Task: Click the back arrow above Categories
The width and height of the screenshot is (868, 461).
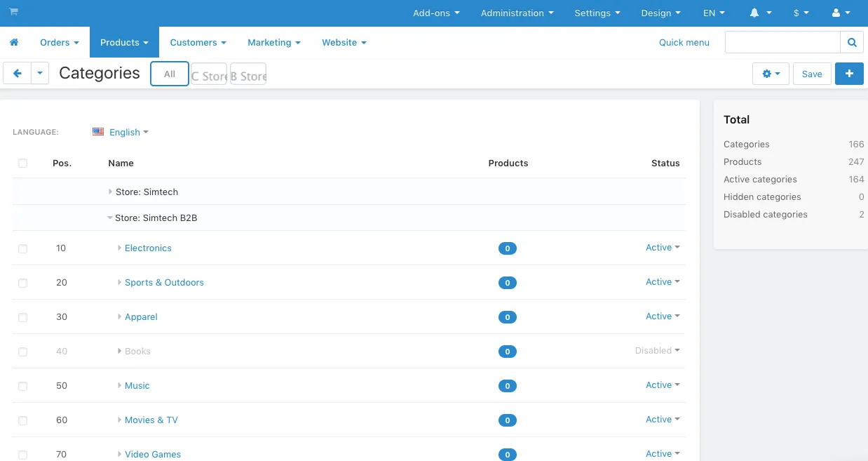Action: [17, 73]
